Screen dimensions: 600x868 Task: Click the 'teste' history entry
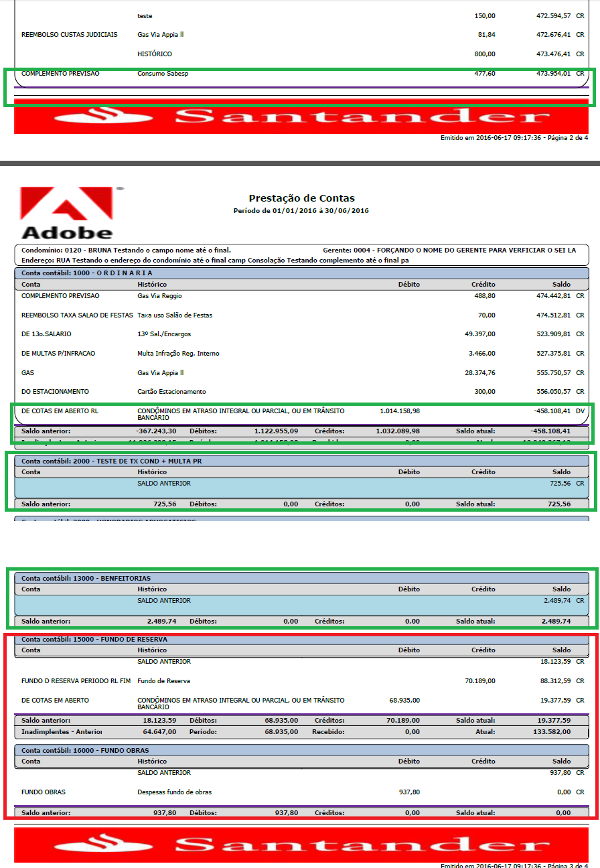tap(145, 15)
